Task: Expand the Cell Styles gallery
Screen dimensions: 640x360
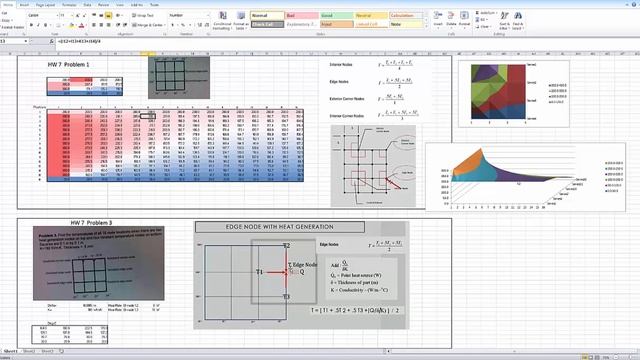Action: (426, 26)
